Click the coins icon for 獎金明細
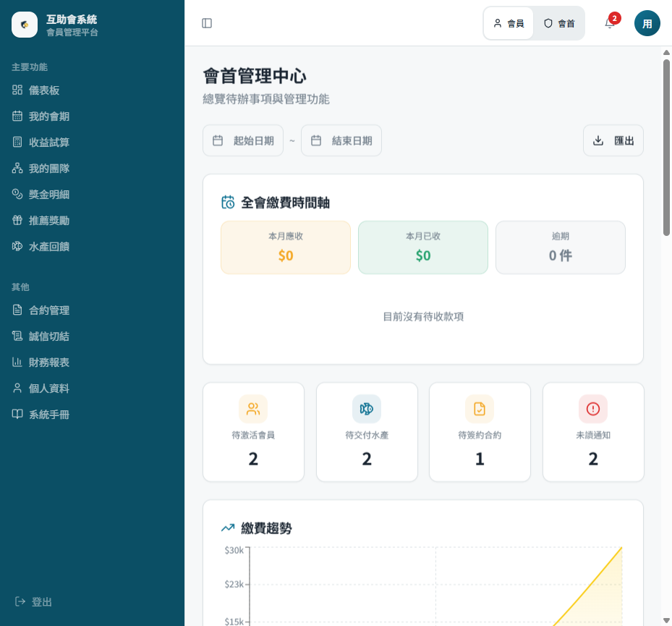This screenshot has width=672, height=626. pyautogui.click(x=17, y=194)
